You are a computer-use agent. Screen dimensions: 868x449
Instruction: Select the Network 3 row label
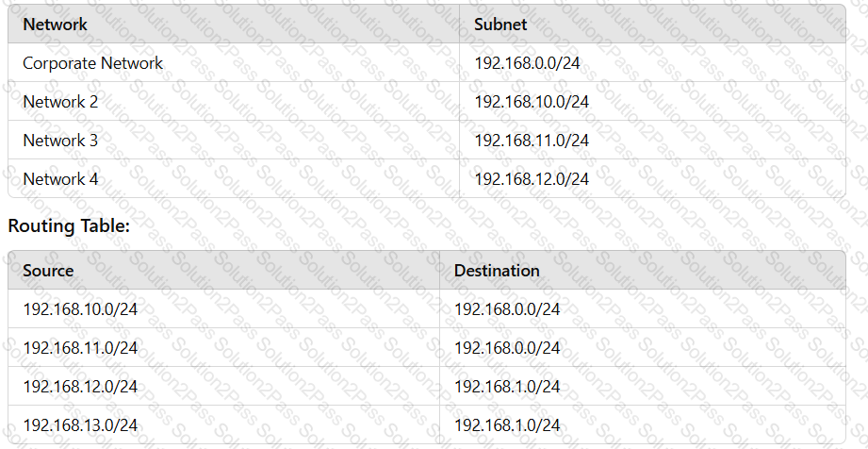coord(60,141)
